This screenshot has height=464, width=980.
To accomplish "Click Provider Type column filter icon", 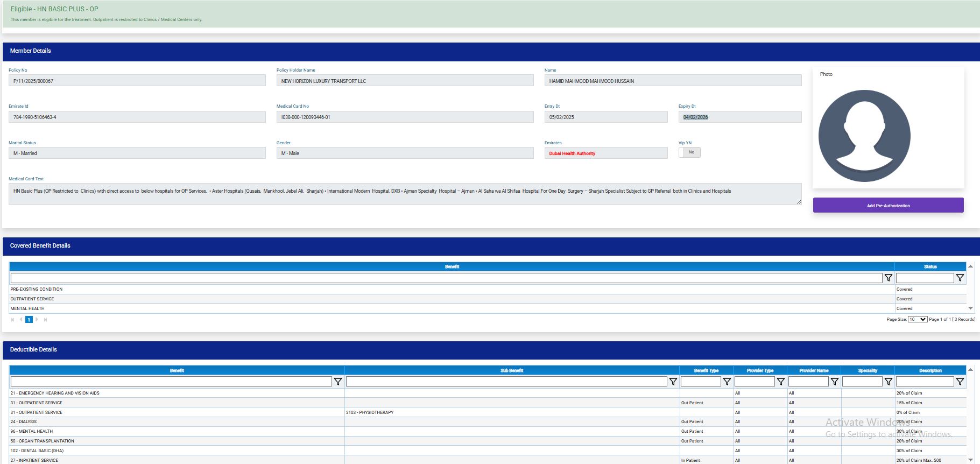I will (x=780, y=382).
